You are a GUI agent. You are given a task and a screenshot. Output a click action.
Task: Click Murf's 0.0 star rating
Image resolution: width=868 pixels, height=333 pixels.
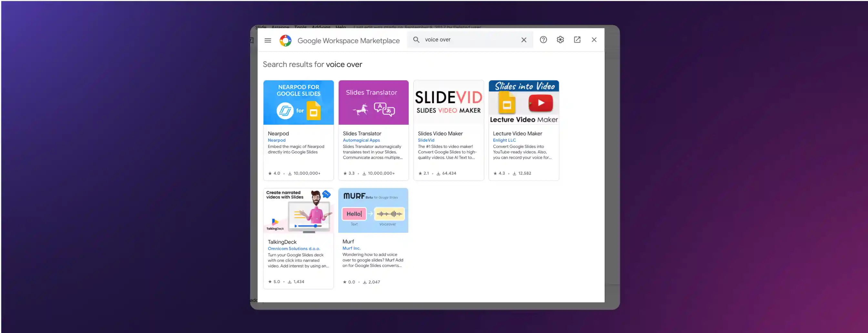coord(349,282)
